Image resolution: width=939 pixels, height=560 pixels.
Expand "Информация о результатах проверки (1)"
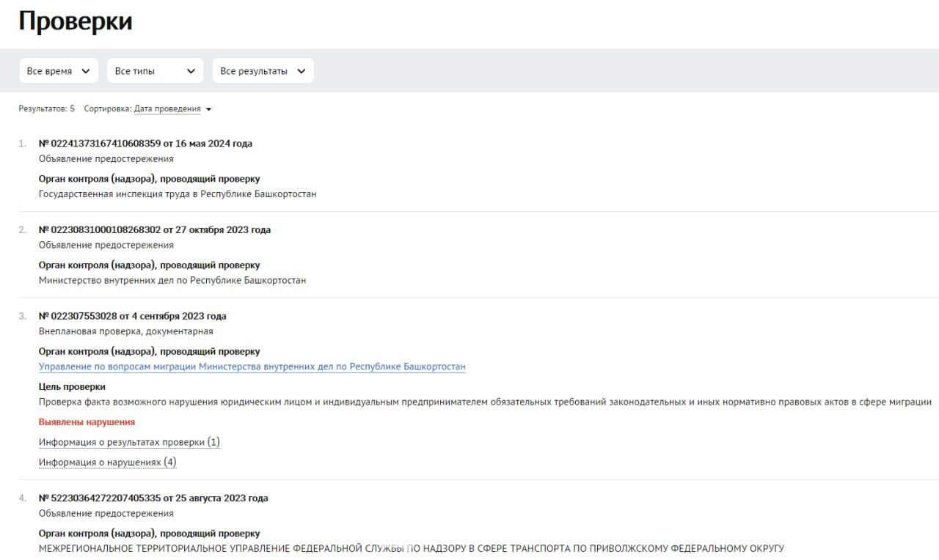point(129,442)
